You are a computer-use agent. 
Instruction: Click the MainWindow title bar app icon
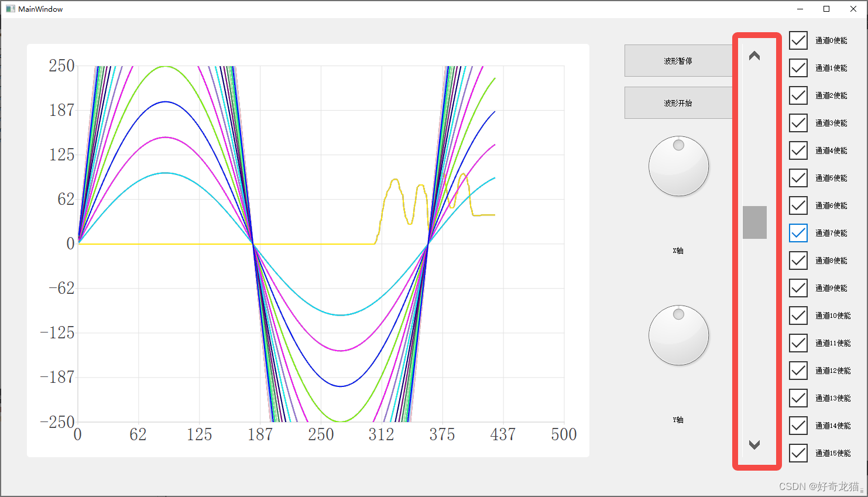(10, 9)
